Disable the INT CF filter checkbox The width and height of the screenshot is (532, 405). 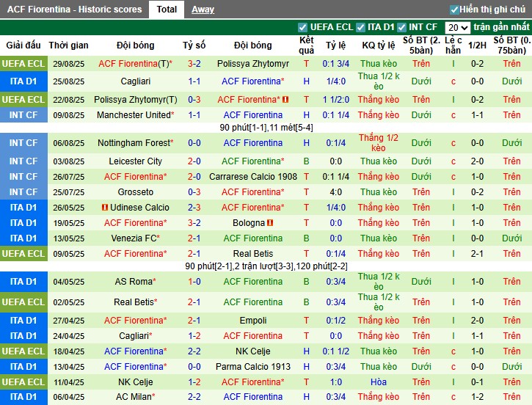pos(401,27)
